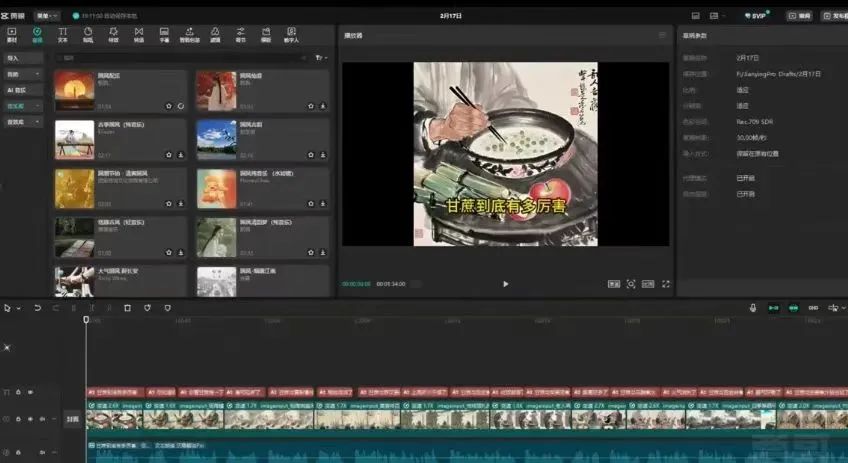Select the 智能包装 upload icon tab
The image size is (848, 463).
190,35
